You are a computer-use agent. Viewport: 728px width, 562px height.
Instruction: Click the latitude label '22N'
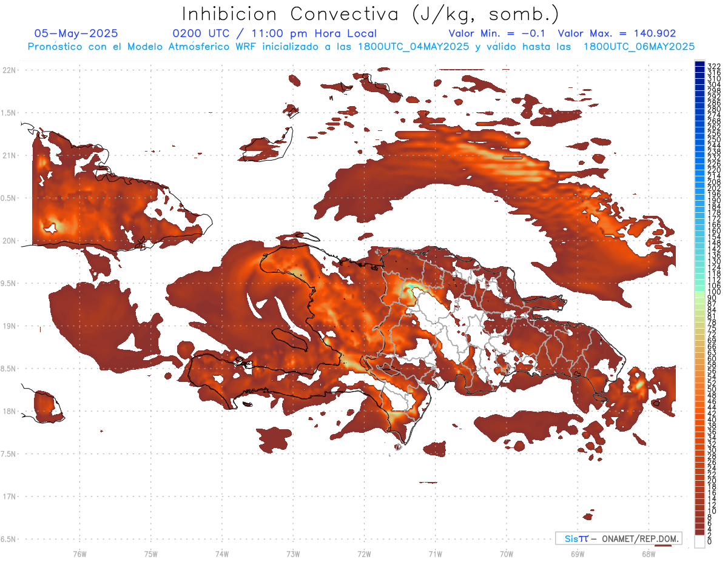pos(9,70)
